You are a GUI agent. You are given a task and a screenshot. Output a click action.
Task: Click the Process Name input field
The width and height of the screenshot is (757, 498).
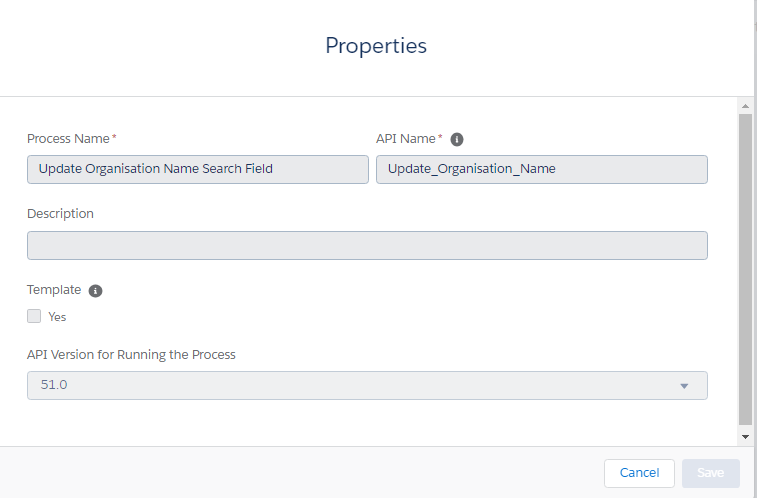[x=198, y=169]
